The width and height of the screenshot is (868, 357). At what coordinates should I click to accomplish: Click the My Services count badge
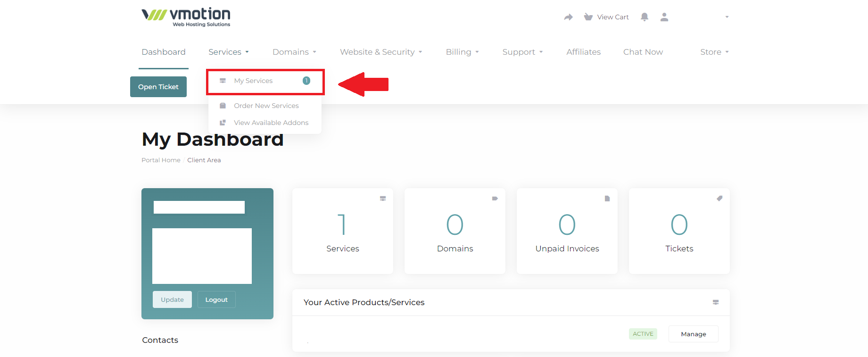[x=306, y=81]
